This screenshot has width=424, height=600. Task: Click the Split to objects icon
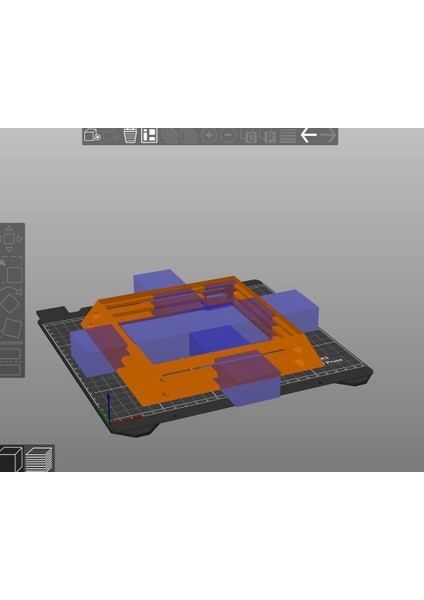pyautogui.click(x=250, y=136)
